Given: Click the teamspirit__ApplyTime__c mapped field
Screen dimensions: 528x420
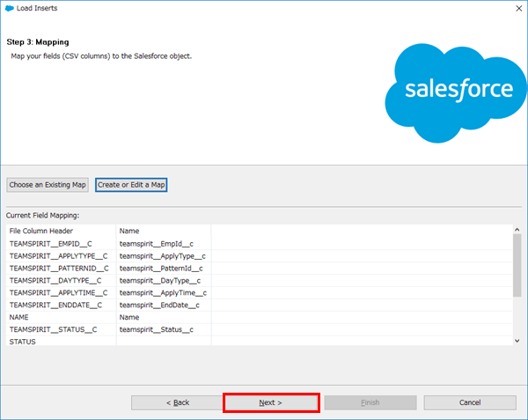Looking at the screenshot, I should pos(163,293).
